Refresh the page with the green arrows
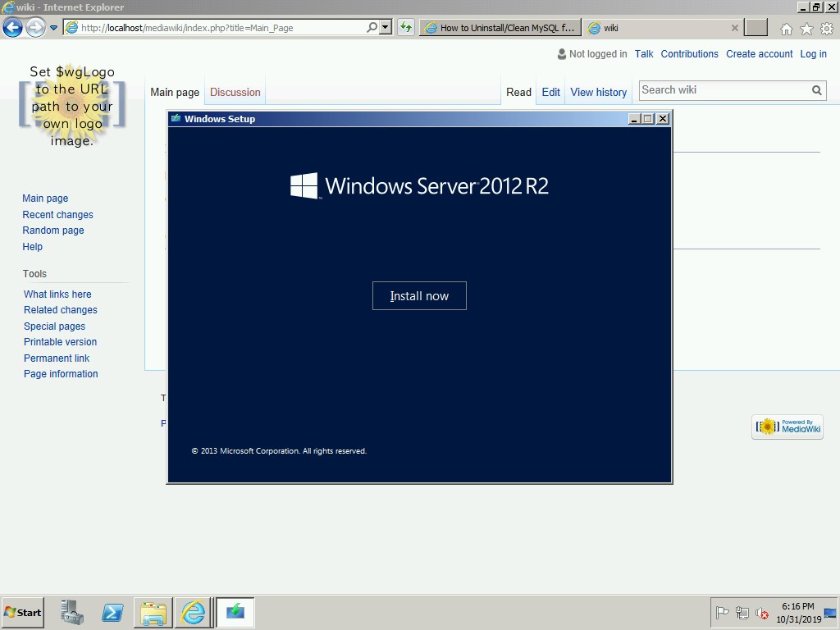 tap(406, 27)
